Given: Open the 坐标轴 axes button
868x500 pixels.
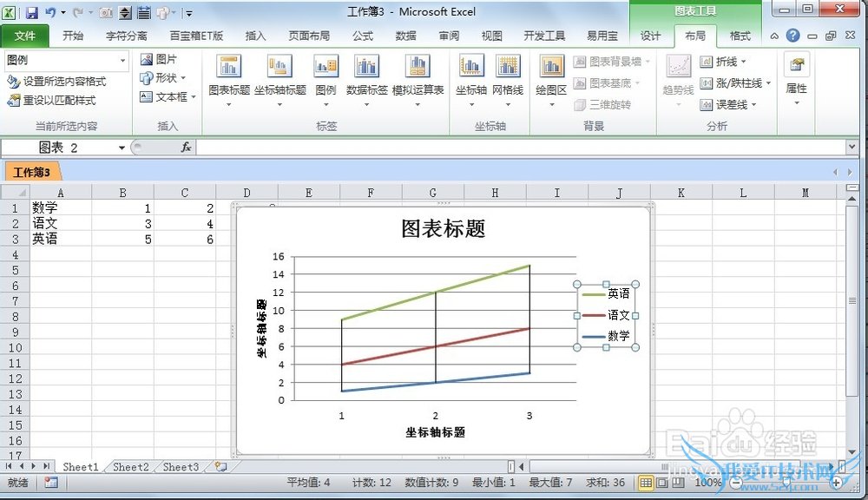Looking at the screenshot, I should pos(471,80).
